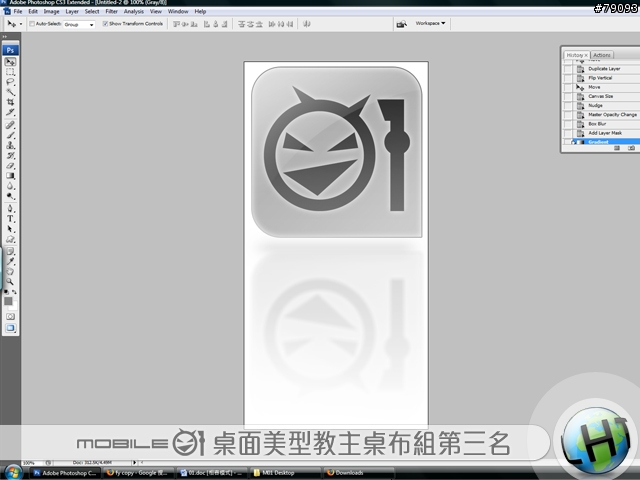
Task: Swap foreground and background colors
Action: 14,292
